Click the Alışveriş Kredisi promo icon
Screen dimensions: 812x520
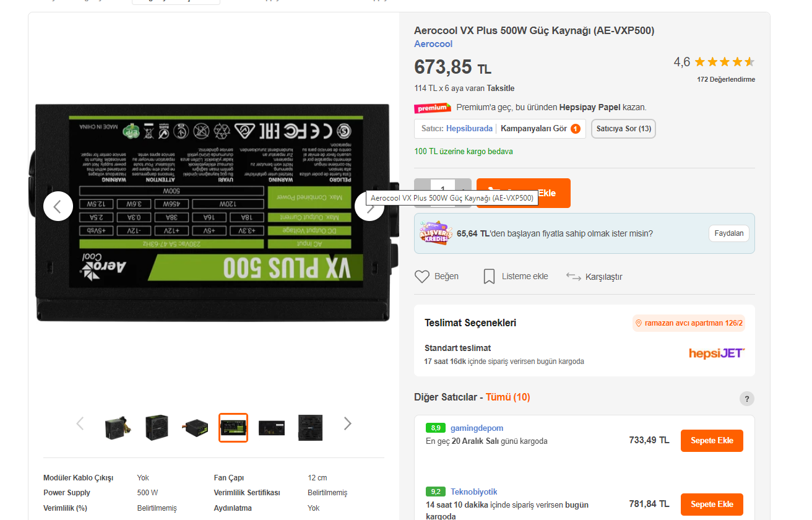[x=436, y=233]
